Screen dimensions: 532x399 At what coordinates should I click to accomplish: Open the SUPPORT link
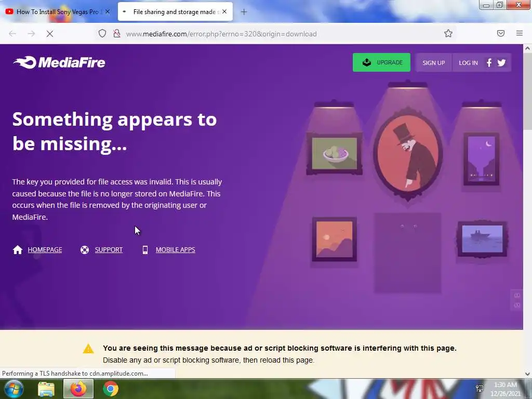(x=109, y=250)
